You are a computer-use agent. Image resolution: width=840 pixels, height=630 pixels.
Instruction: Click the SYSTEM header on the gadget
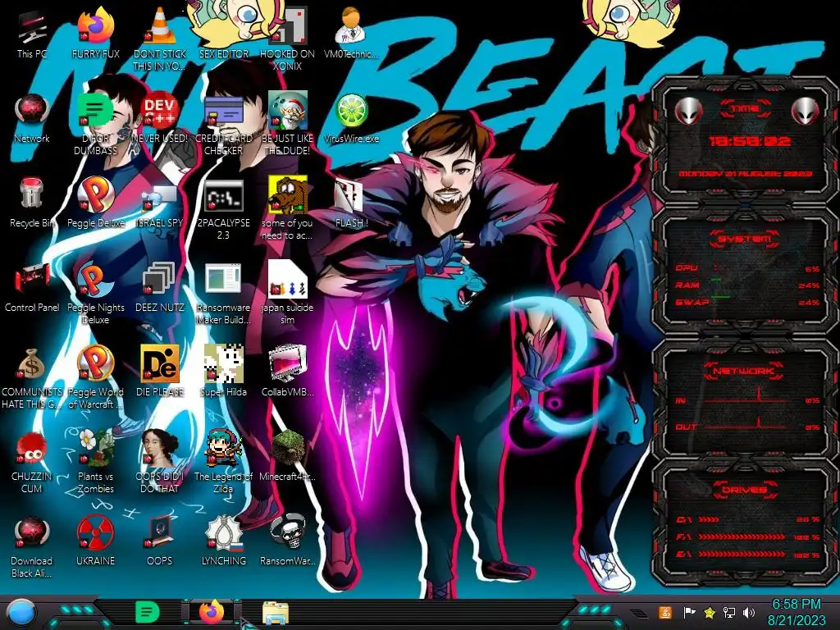[745, 239]
